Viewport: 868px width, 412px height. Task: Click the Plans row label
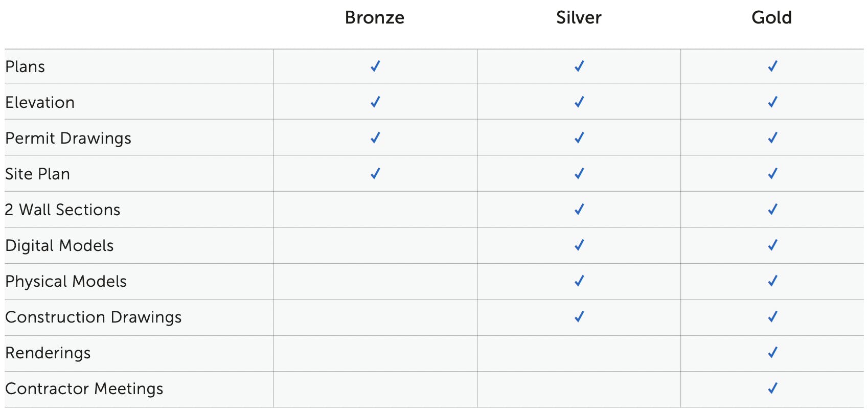coord(25,67)
